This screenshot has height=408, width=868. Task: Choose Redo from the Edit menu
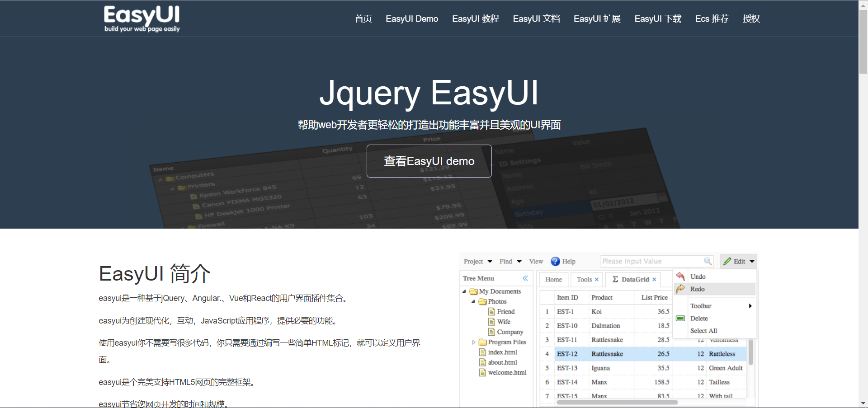click(715, 289)
